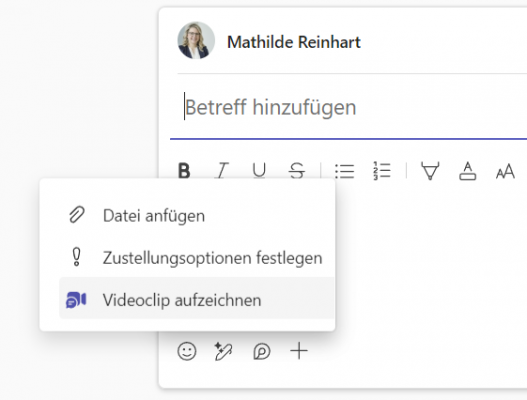Click Mathilde Reinhart's profile picture

click(x=196, y=41)
